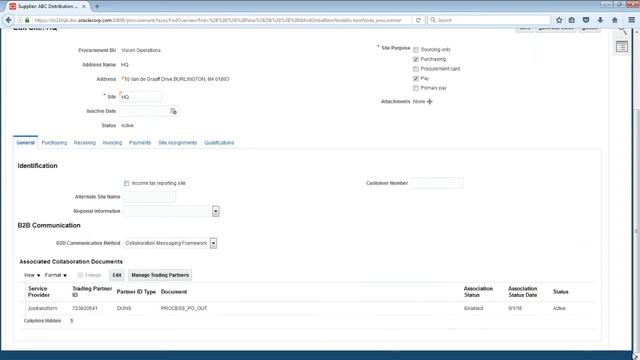The width and height of the screenshot is (640, 360).
Task: Reload the page with refresh icon
Action: coord(418,20)
